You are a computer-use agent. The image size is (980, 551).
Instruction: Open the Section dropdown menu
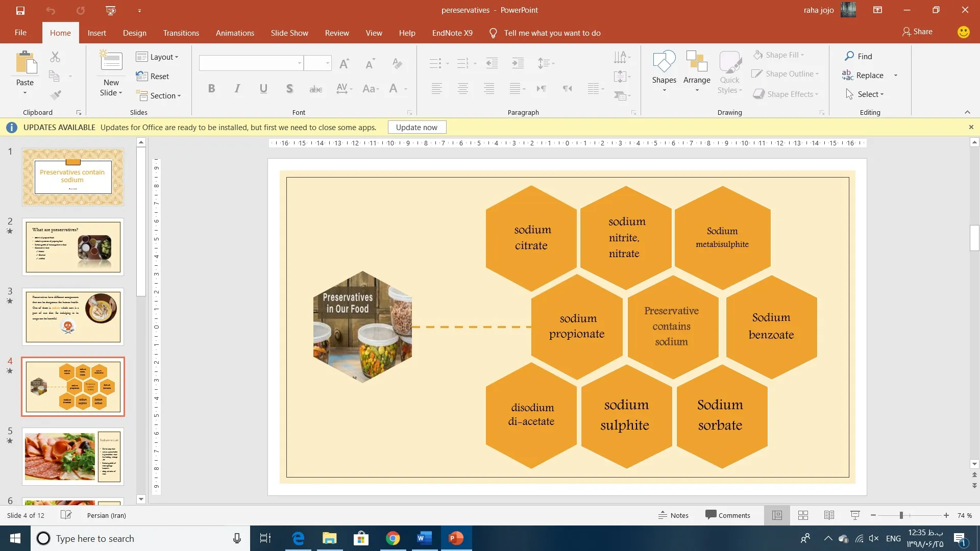click(x=159, y=96)
